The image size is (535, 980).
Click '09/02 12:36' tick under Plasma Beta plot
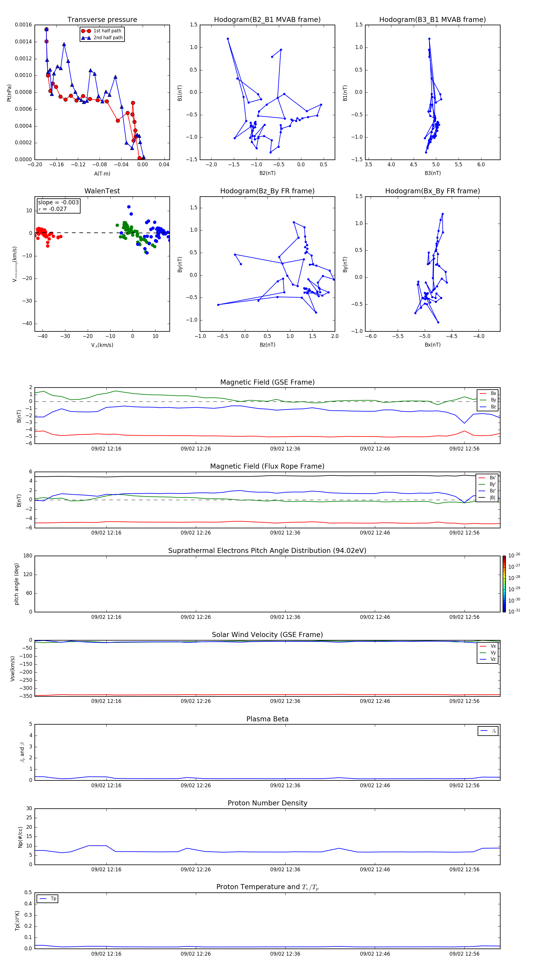285,785
